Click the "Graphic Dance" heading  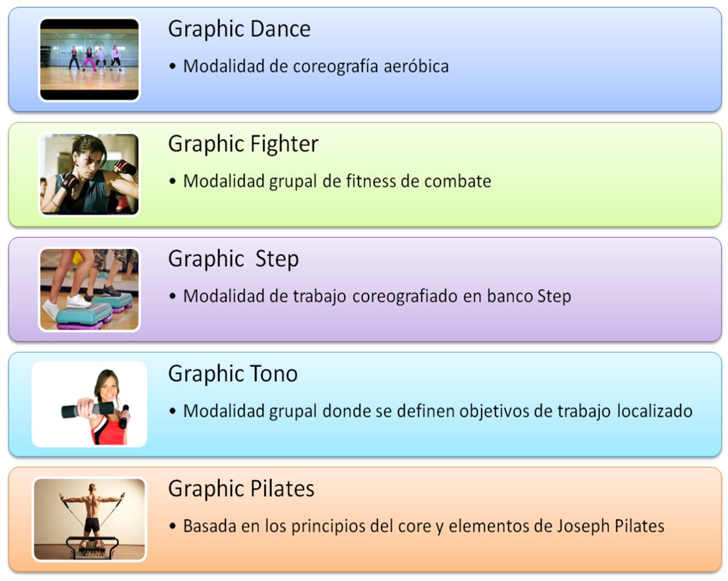tap(239, 29)
